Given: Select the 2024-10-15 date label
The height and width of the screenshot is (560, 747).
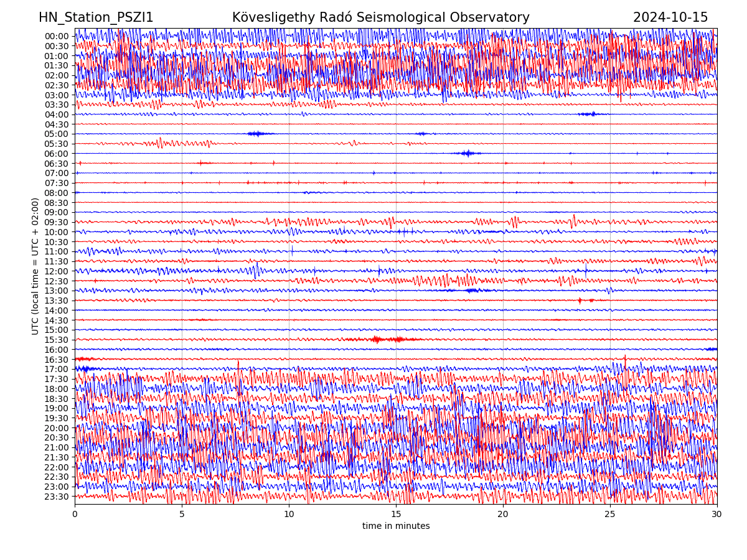Looking at the screenshot, I should tap(670, 17).
